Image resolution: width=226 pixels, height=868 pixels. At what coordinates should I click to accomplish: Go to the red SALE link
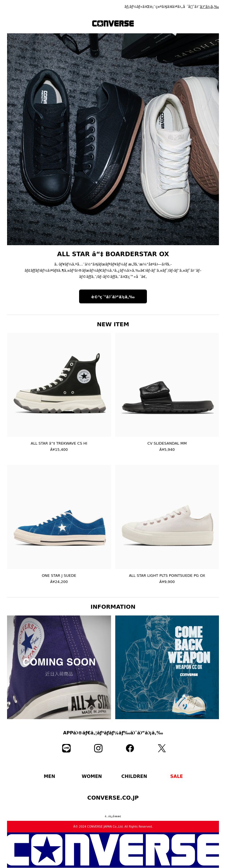(x=177, y=776)
